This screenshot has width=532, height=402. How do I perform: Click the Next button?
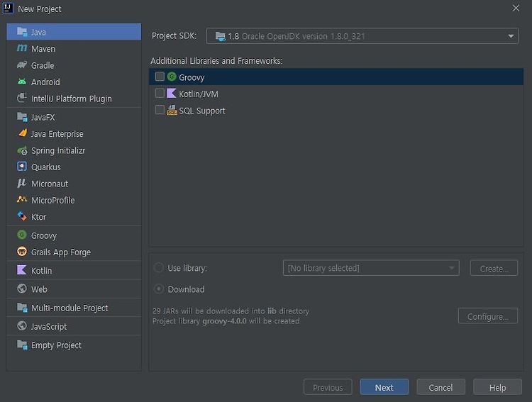384,387
